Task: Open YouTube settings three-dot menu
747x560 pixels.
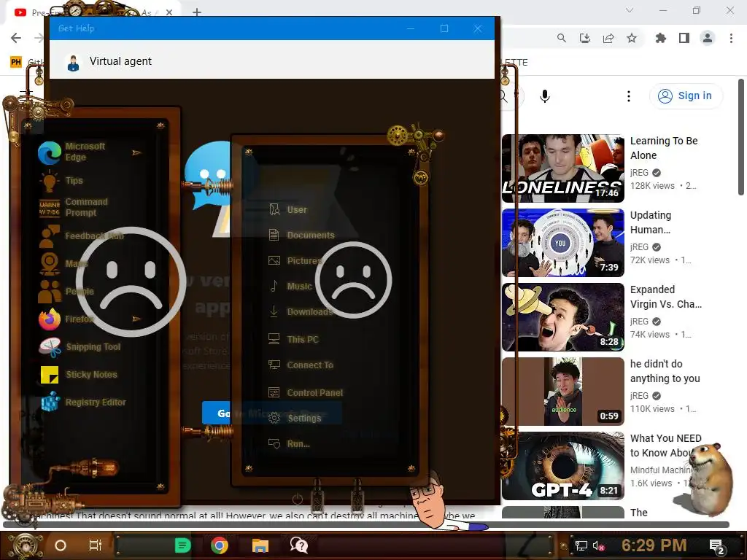Action: 629,96
